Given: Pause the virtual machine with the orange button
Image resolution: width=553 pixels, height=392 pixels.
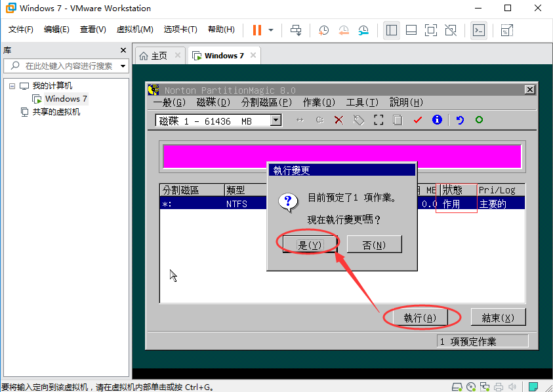Looking at the screenshot, I should [x=257, y=30].
